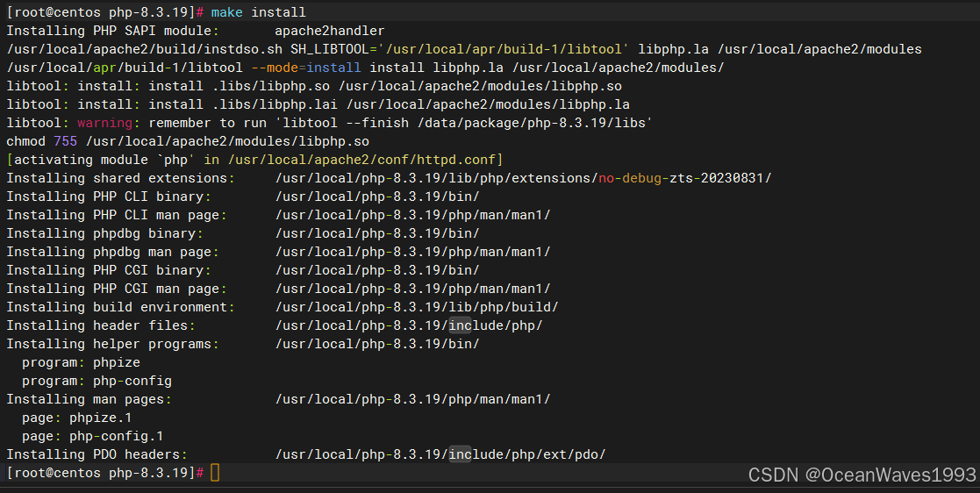The width and height of the screenshot is (980, 493).
Task: Click the bottom '[root@centos php-8.3.19]#' prompt
Action: [x=105, y=473]
